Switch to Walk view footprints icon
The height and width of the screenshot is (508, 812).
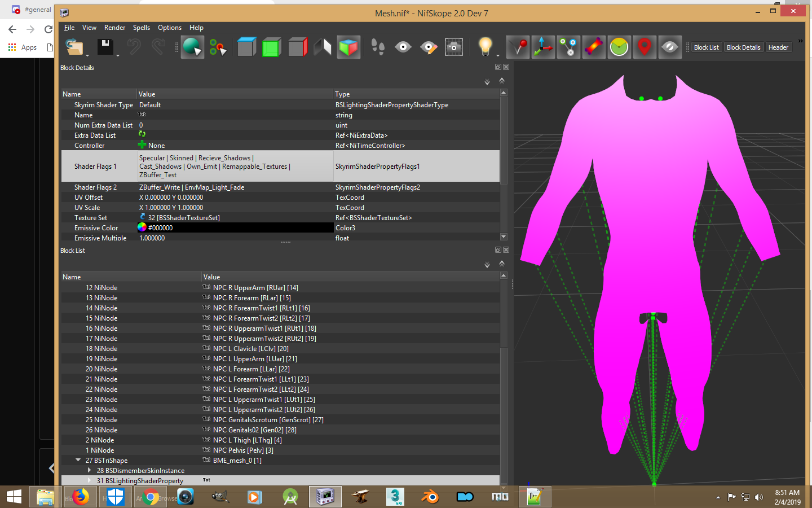tap(378, 47)
